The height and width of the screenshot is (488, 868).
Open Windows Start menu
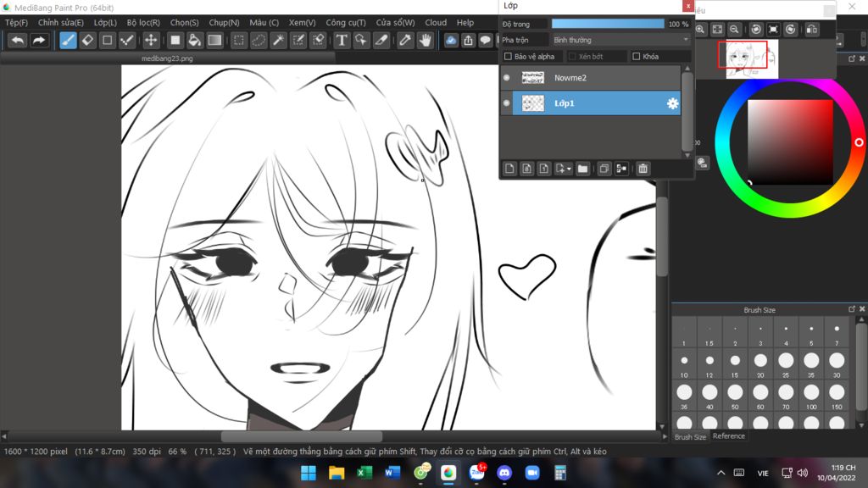pyautogui.click(x=309, y=473)
